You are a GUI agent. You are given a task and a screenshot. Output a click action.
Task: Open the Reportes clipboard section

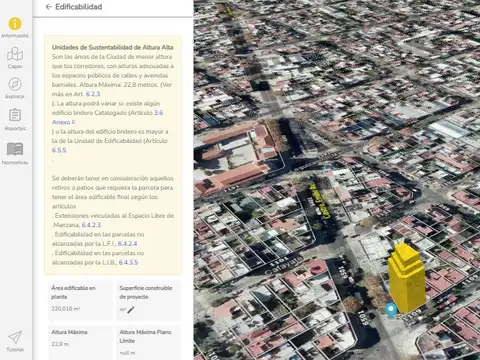point(15,119)
